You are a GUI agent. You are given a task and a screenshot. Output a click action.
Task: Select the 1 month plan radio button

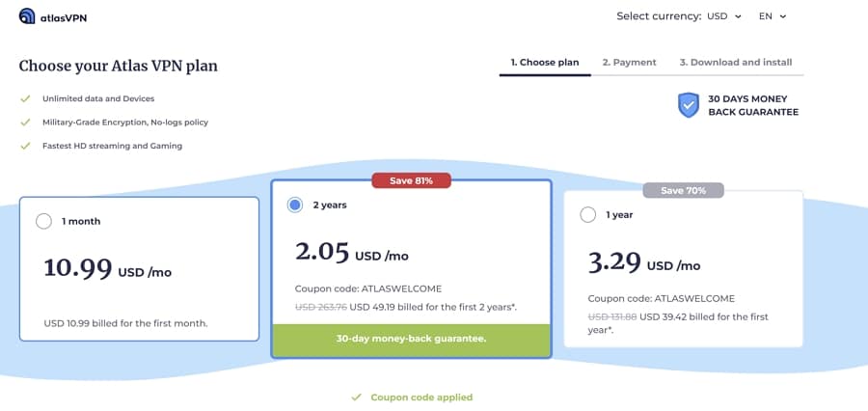[x=43, y=222]
